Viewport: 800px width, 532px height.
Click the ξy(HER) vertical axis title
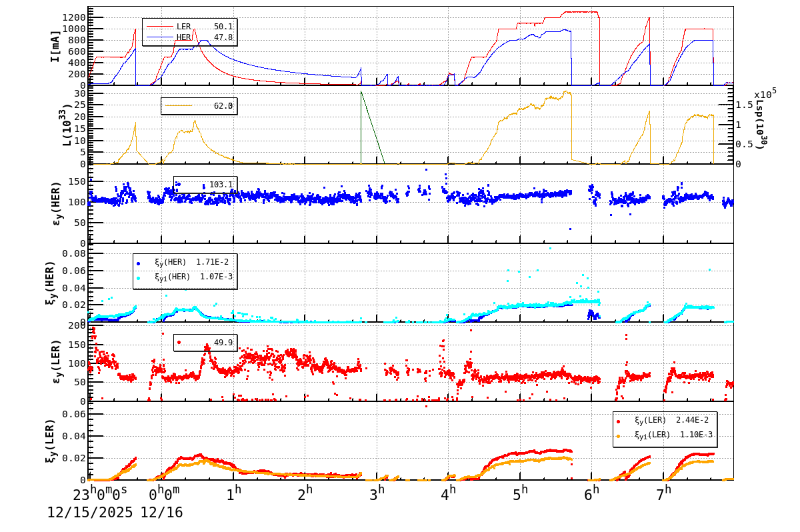point(51,282)
